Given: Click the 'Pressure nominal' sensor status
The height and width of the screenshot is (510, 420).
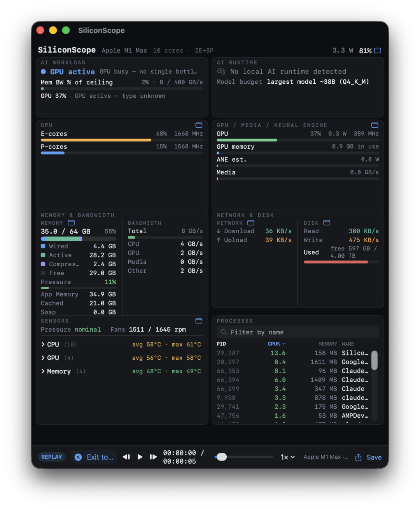Looking at the screenshot, I should [71, 330].
